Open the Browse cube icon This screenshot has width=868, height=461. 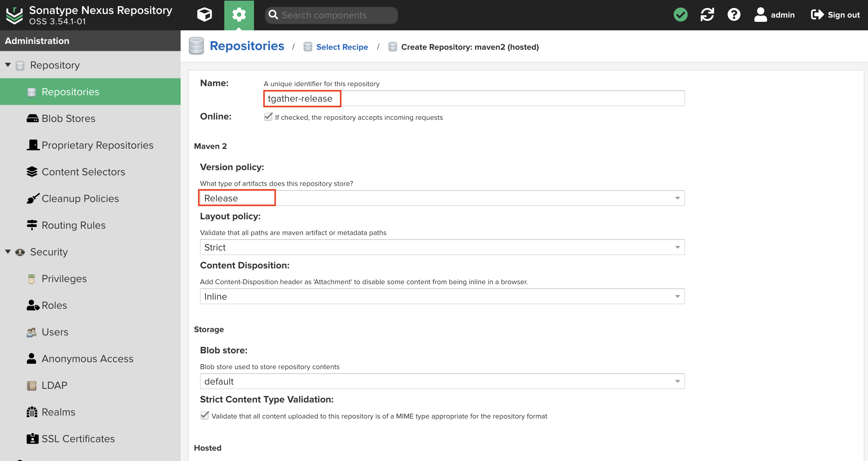[204, 15]
